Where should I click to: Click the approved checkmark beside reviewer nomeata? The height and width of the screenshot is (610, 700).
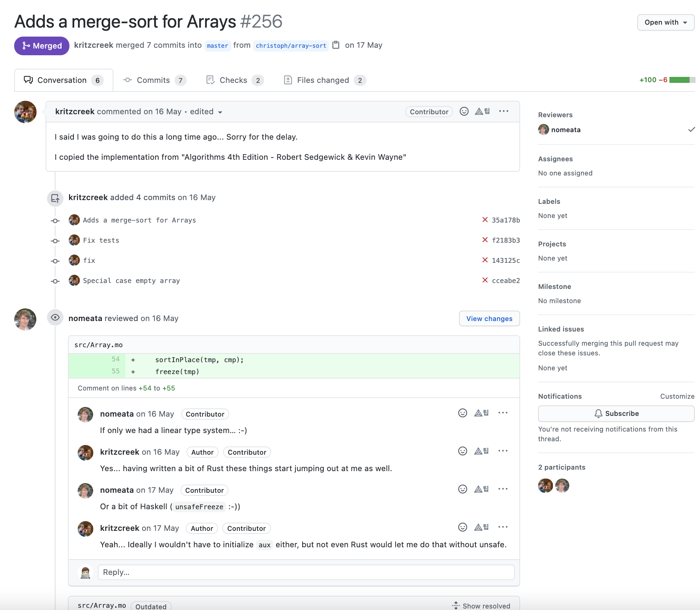pos(691,130)
